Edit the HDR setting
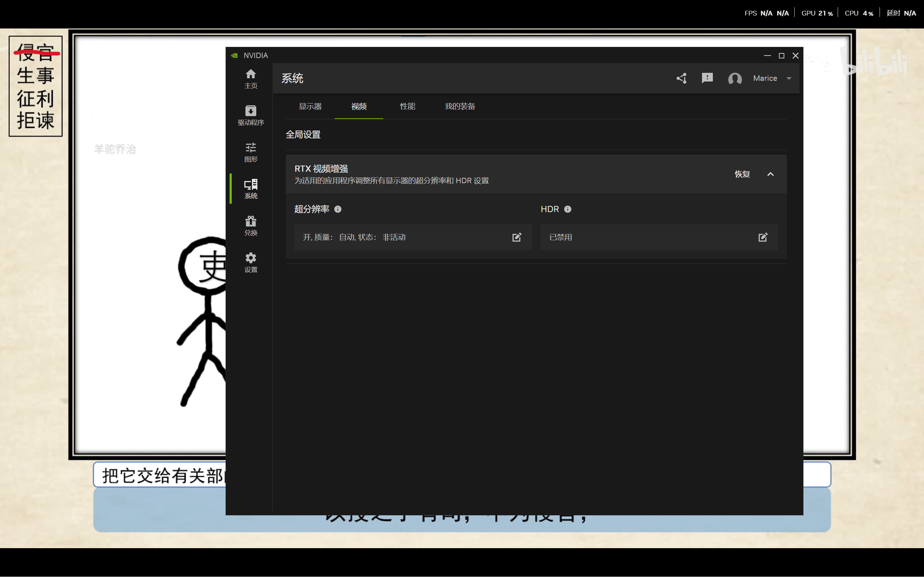 pyautogui.click(x=763, y=237)
